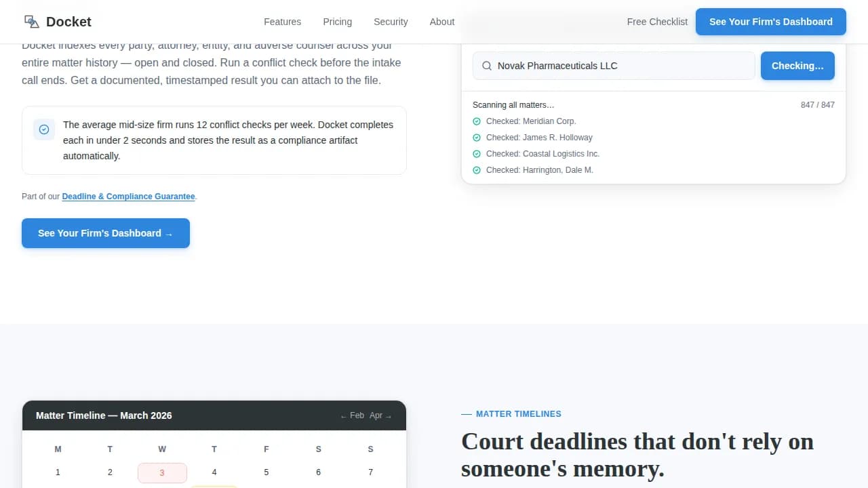Click See Your Firm's Dashboard in the header
Image resolution: width=868 pixels, height=488 pixels.
pyautogui.click(x=770, y=21)
